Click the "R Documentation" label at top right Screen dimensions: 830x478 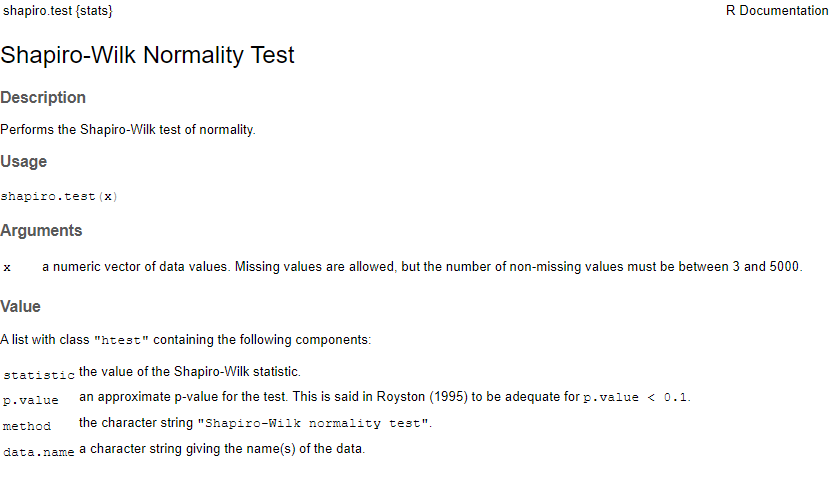click(x=777, y=11)
